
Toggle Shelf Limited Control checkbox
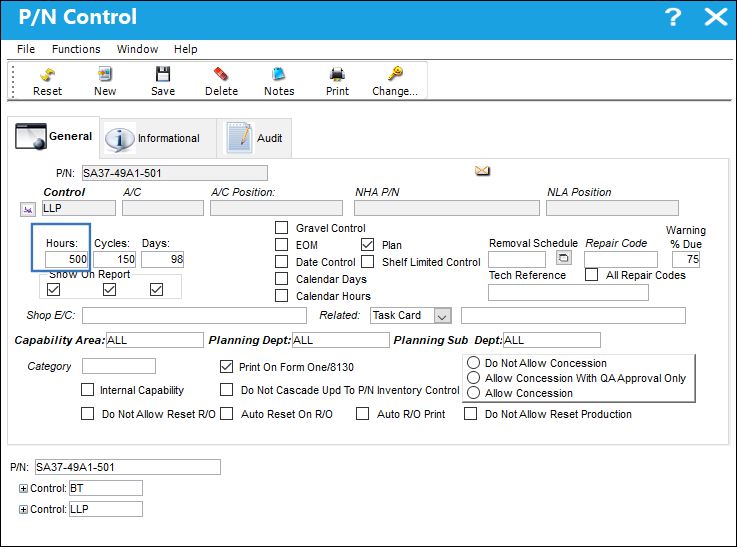point(368,261)
